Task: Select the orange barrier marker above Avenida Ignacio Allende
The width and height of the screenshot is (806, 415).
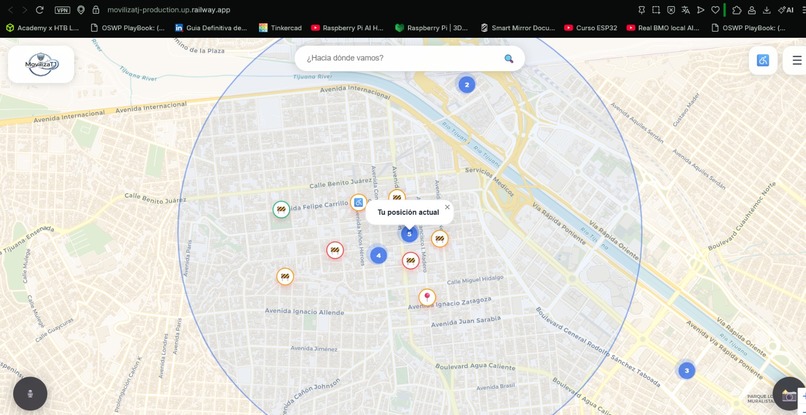Action: tap(285, 277)
